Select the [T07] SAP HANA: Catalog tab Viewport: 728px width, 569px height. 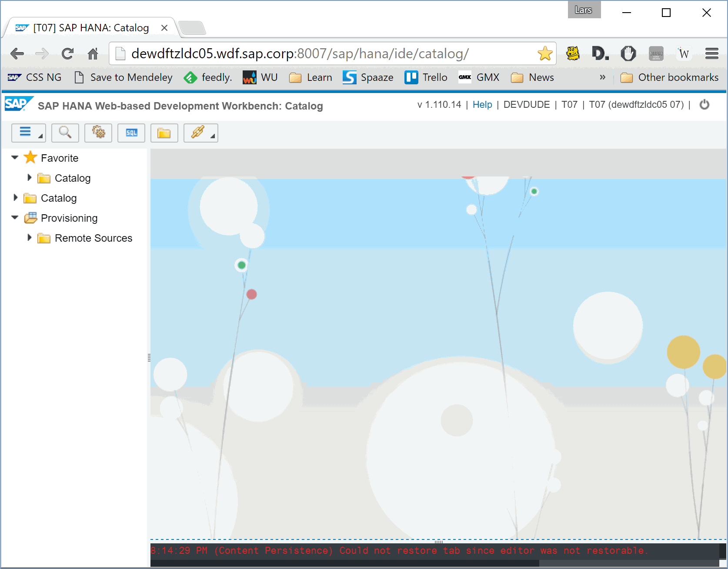tap(91, 28)
